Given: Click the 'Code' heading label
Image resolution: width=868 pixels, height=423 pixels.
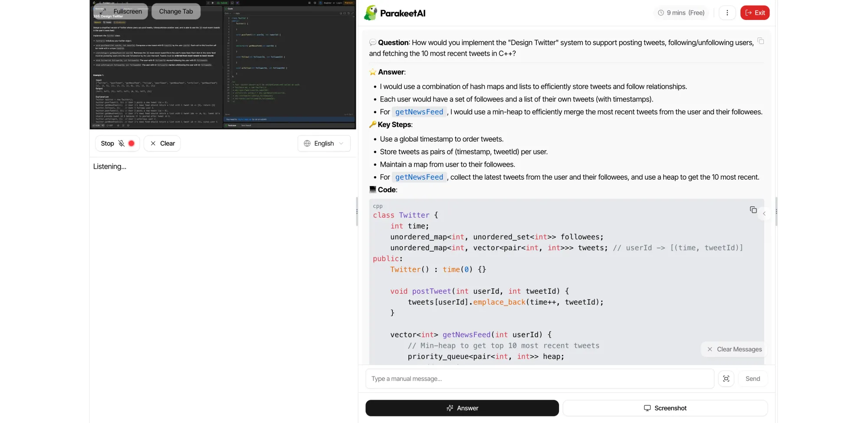Looking at the screenshot, I should [x=387, y=190].
